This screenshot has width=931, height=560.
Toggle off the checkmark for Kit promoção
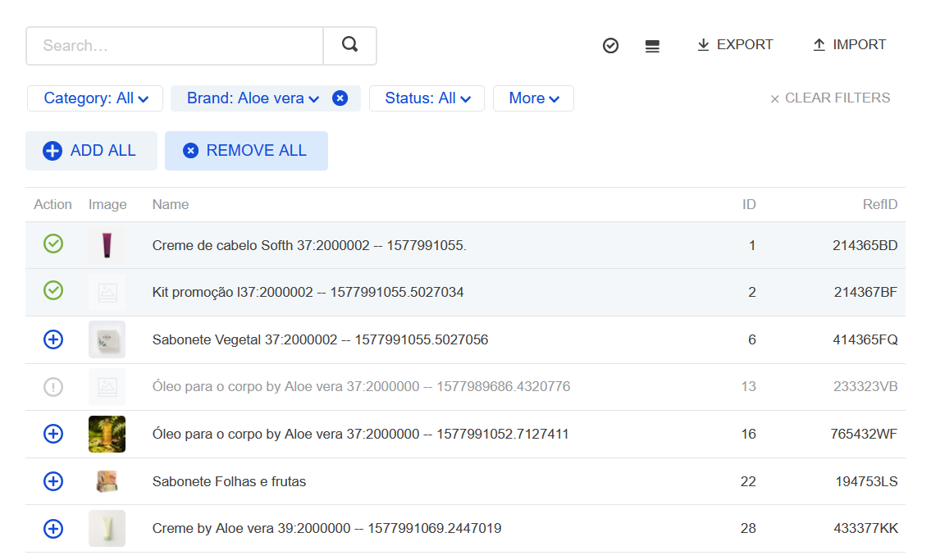(52, 291)
